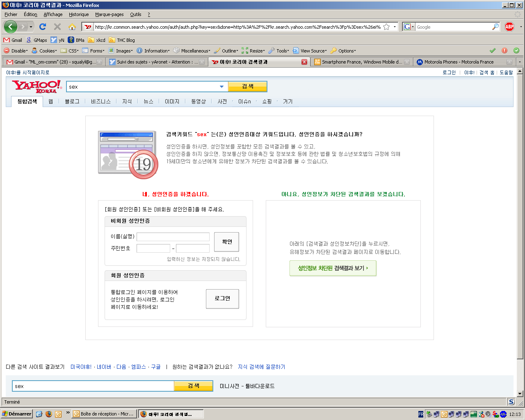Click the 확인 confirm button
This screenshot has height=420, width=525.
[x=227, y=242]
